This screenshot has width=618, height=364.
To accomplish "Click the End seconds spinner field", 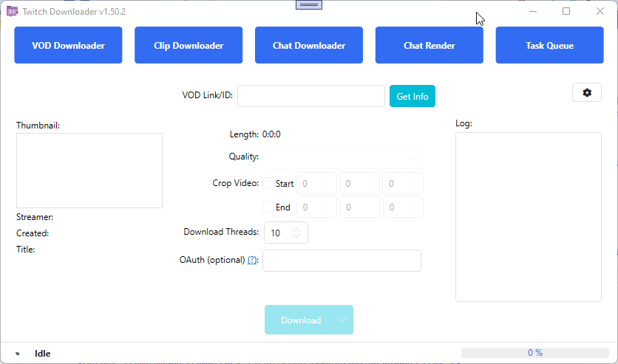I will [403, 207].
